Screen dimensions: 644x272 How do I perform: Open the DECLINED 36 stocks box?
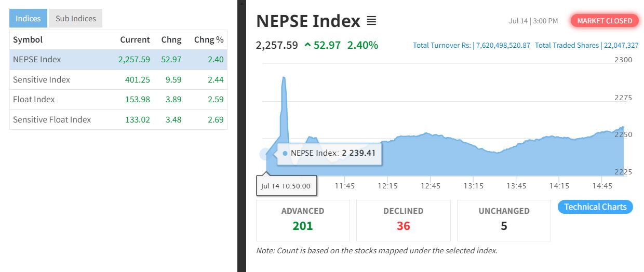click(x=404, y=221)
